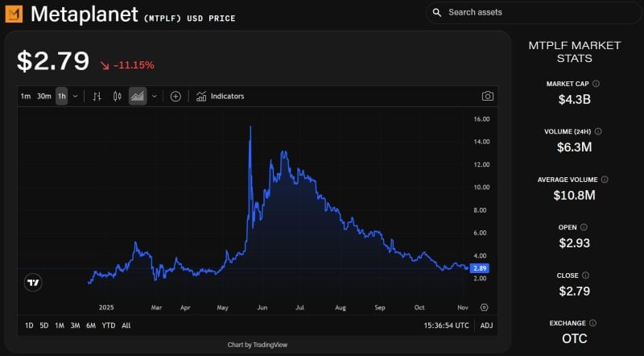Expand the time interval dropdown arrow

(x=76, y=96)
